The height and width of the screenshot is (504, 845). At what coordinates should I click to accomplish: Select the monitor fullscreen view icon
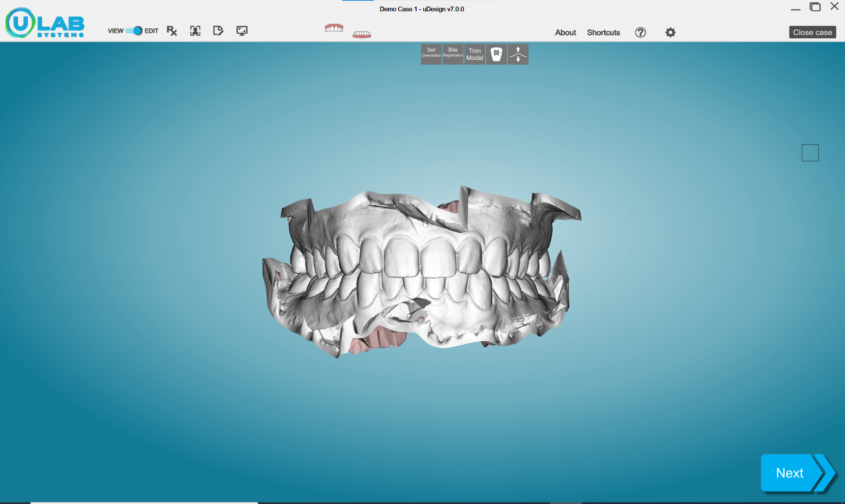tap(242, 31)
